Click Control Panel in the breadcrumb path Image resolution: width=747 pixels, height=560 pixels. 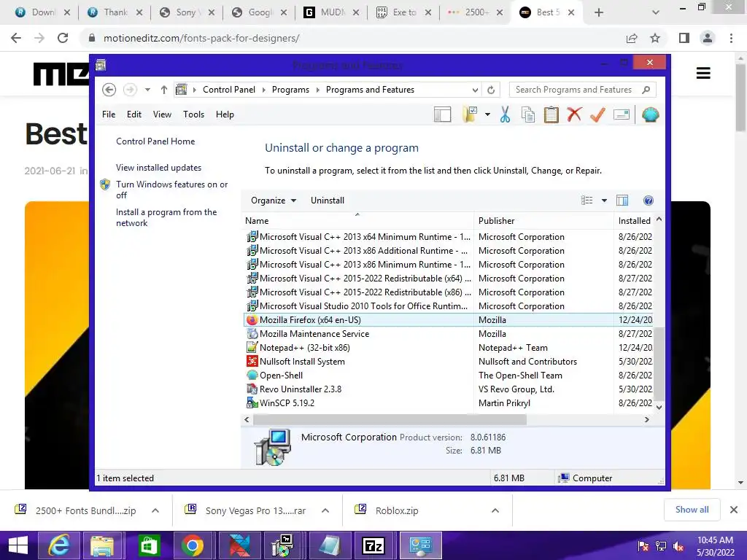[228, 90]
